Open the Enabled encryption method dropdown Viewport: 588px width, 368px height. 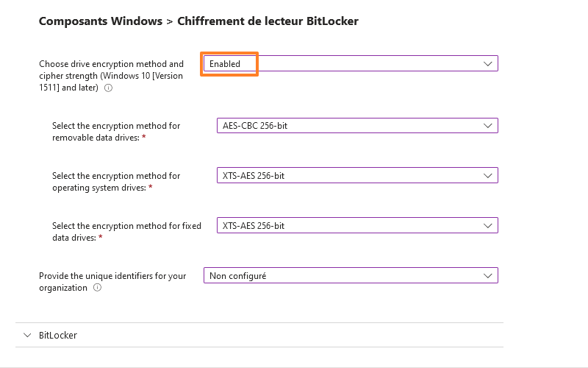click(x=350, y=64)
